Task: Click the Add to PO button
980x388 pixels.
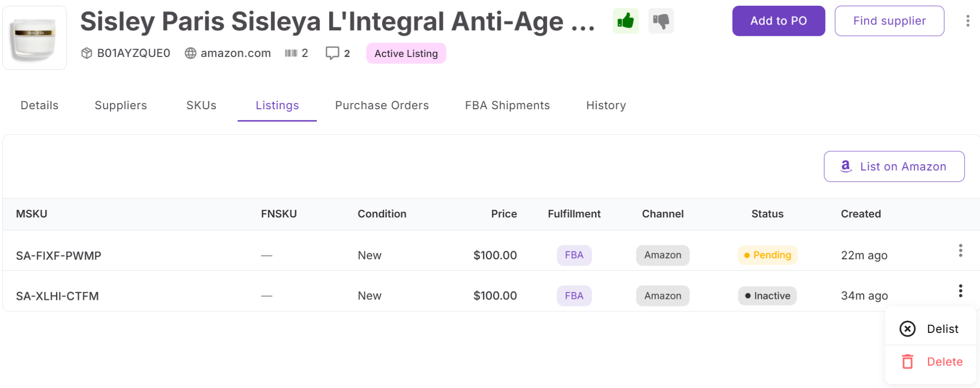Action: 779,21
